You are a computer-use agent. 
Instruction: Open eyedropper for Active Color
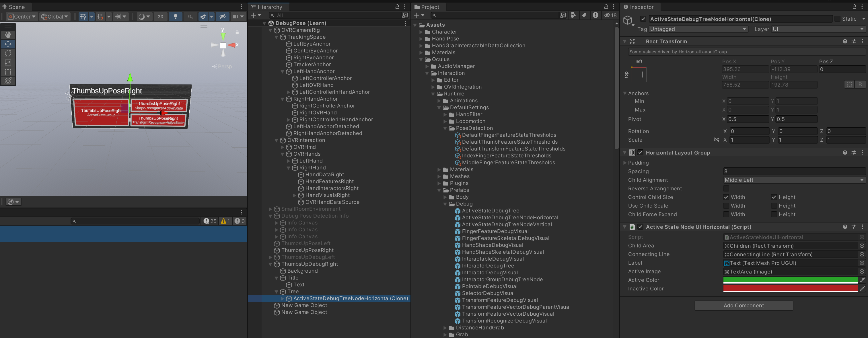point(862,280)
